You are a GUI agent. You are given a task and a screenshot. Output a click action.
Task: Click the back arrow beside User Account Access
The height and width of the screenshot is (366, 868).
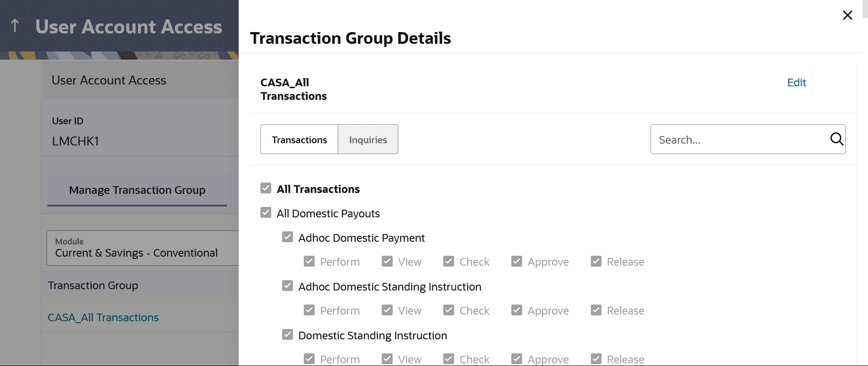[15, 26]
